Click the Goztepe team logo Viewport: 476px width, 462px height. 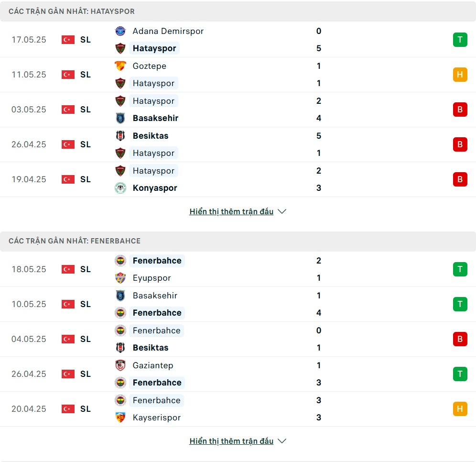point(120,66)
